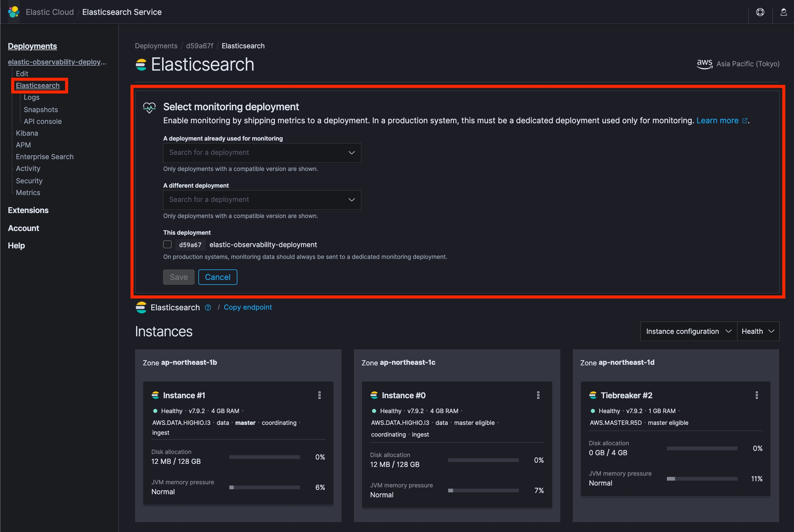Open the user account profile icon
Viewport: 794px width, 532px height.
coord(783,12)
